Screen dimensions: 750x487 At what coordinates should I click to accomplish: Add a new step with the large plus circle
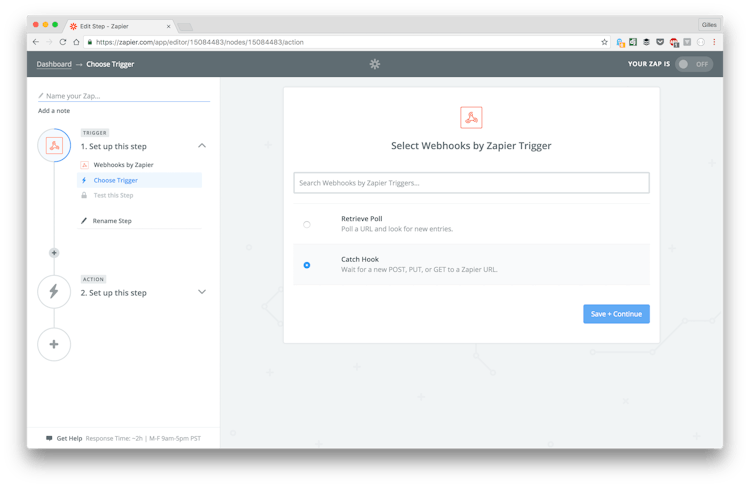[54, 344]
